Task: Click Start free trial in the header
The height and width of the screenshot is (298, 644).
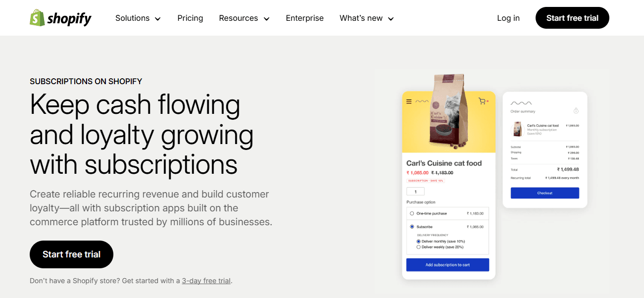Action: pos(572,18)
